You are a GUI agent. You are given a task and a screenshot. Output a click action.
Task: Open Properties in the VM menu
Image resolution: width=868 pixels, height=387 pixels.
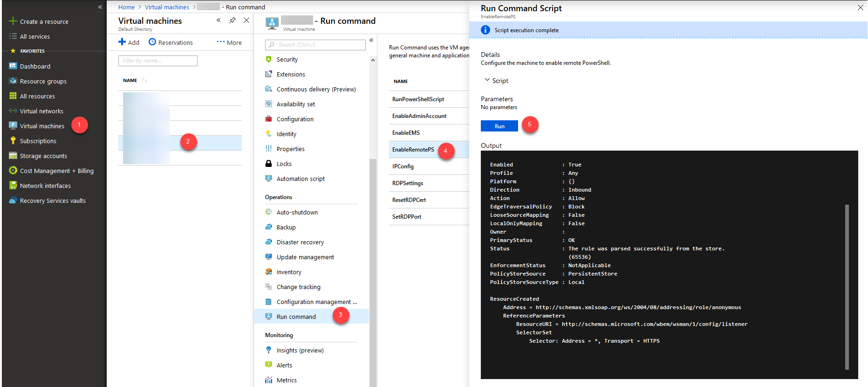(x=290, y=149)
